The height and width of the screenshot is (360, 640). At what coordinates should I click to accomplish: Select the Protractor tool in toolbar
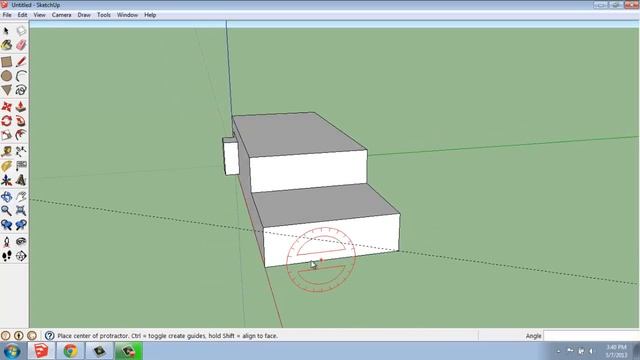coord(7,166)
